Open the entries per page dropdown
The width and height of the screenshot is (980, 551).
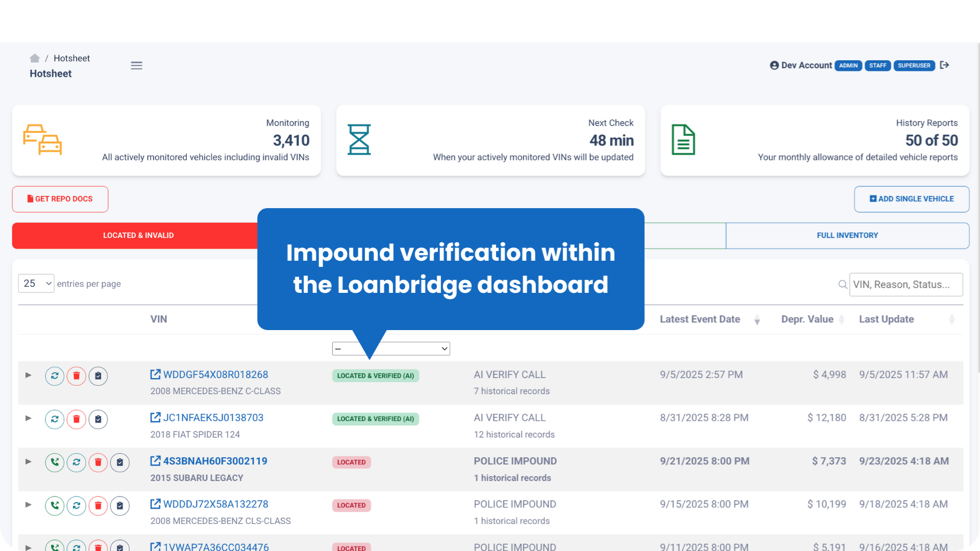point(36,284)
